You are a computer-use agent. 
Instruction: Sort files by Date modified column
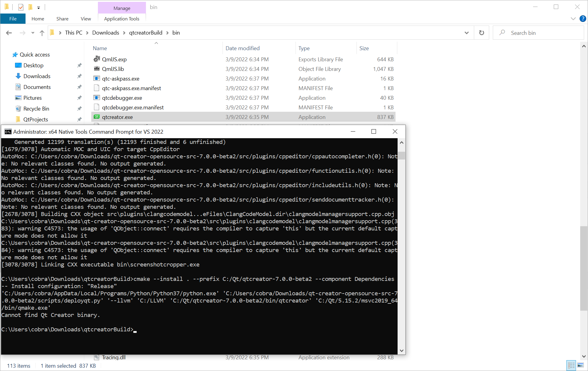259,48
